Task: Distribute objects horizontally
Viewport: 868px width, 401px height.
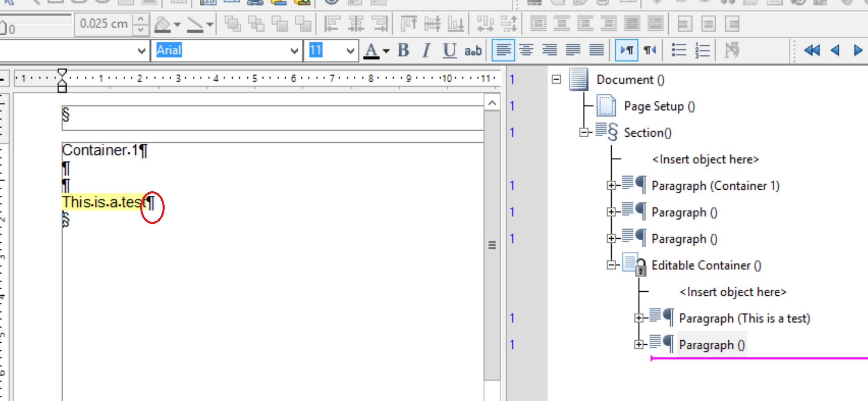Action: tap(485, 24)
